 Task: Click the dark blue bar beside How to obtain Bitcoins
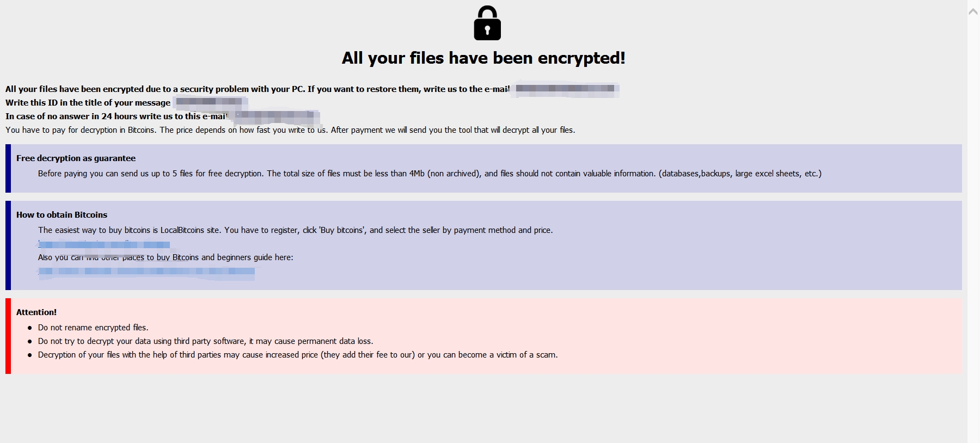8,245
